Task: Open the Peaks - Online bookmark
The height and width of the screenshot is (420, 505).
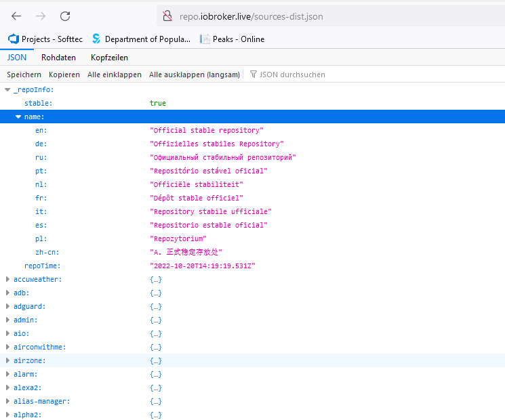Action: 232,39
